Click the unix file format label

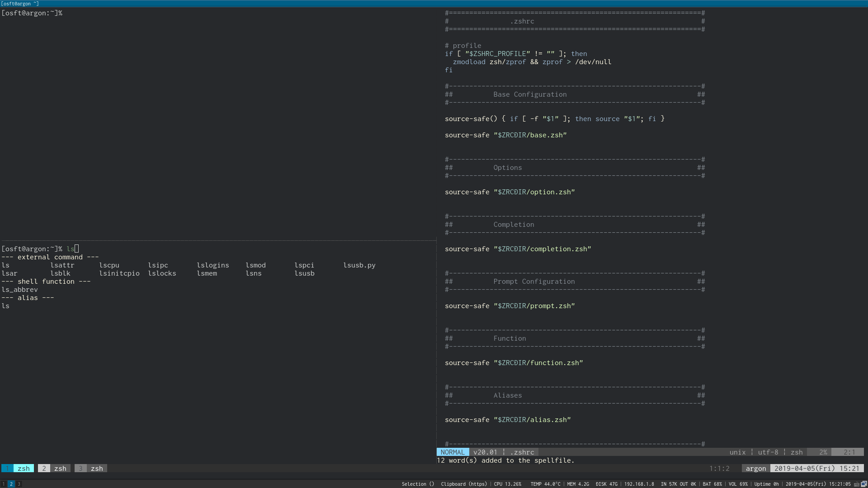(737, 452)
